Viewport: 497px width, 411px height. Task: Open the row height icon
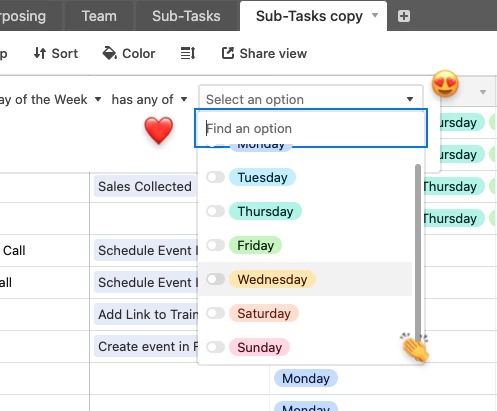pyautogui.click(x=188, y=53)
